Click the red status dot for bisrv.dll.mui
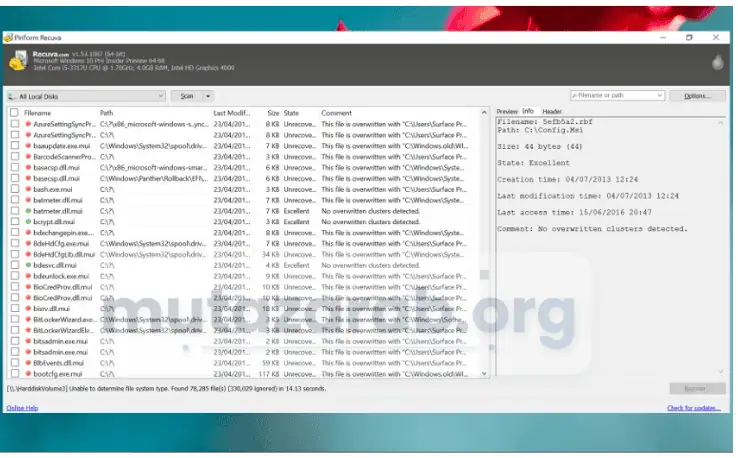The width and height of the screenshot is (738, 458). pos(28,308)
